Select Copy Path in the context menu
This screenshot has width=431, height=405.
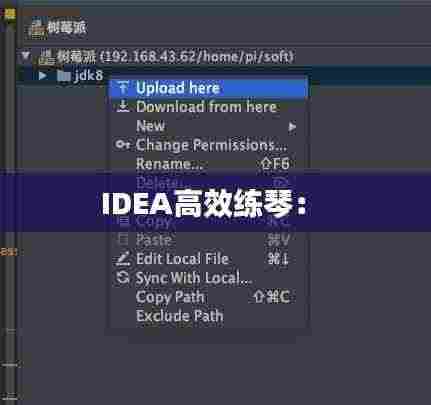point(207,297)
